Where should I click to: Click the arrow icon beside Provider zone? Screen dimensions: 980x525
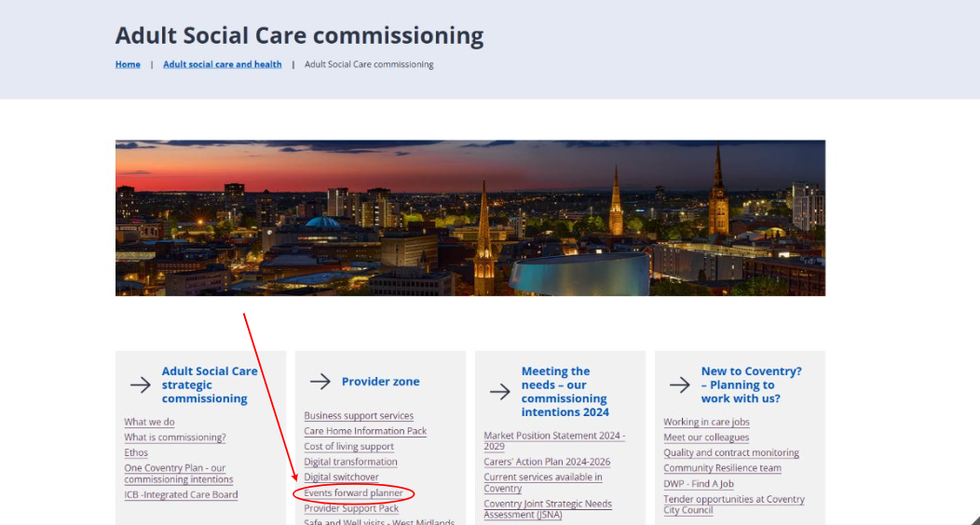point(320,382)
